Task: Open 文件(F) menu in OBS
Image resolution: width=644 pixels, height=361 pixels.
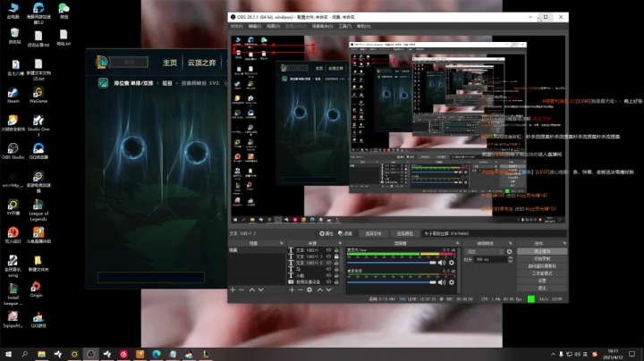Action: (x=236, y=26)
